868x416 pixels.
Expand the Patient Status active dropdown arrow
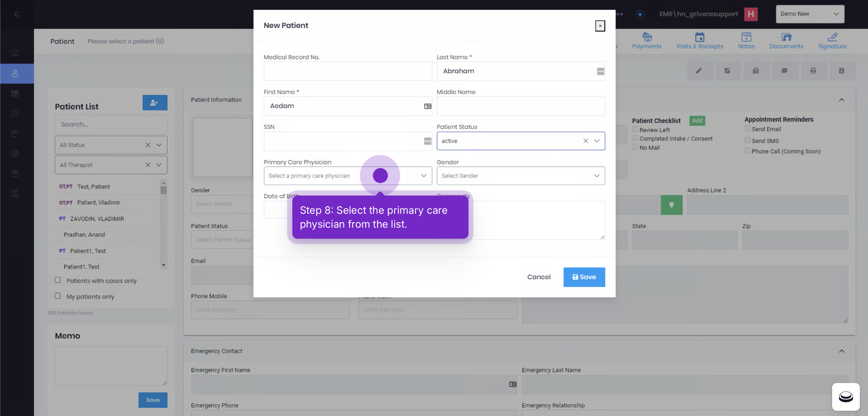tap(597, 141)
